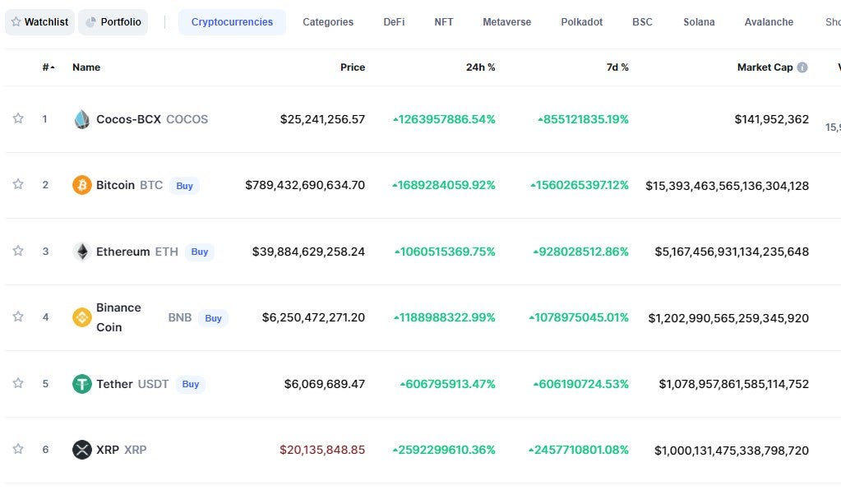Open the Watchlist button
The image size is (841, 504).
(x=40, y=22)
